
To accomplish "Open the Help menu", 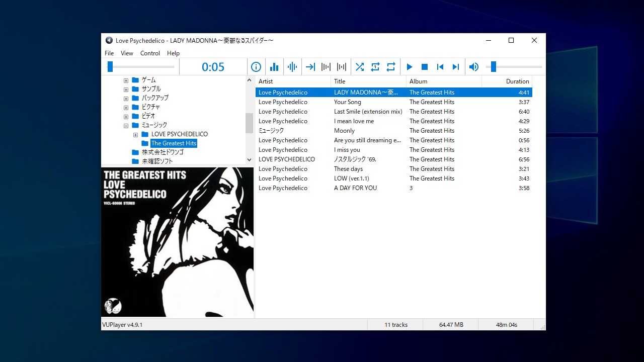I will click(x=173, y=53).
